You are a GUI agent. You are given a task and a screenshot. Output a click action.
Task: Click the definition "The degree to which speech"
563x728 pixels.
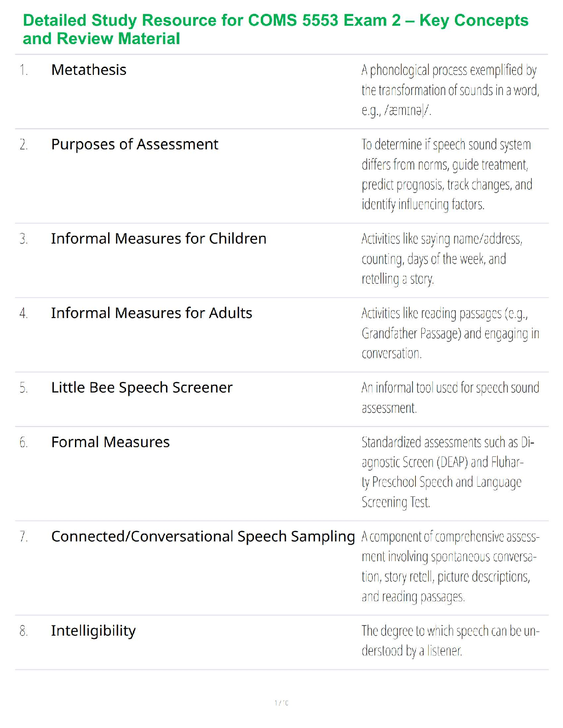point(450,640)
